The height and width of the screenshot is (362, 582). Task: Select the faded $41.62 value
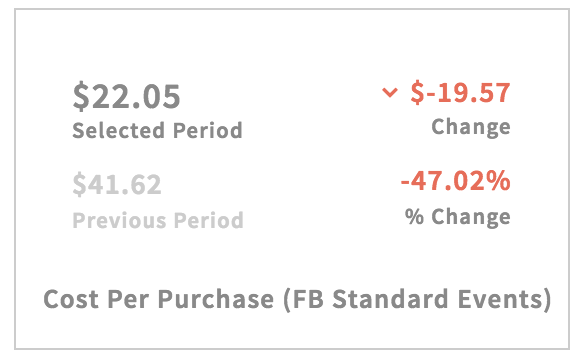[x=117, y=184]
